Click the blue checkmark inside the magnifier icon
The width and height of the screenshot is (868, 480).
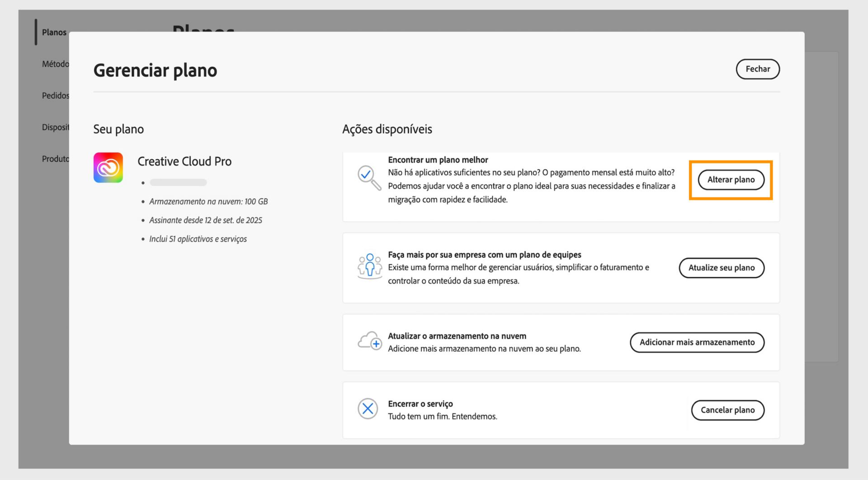tap(367, 174)
